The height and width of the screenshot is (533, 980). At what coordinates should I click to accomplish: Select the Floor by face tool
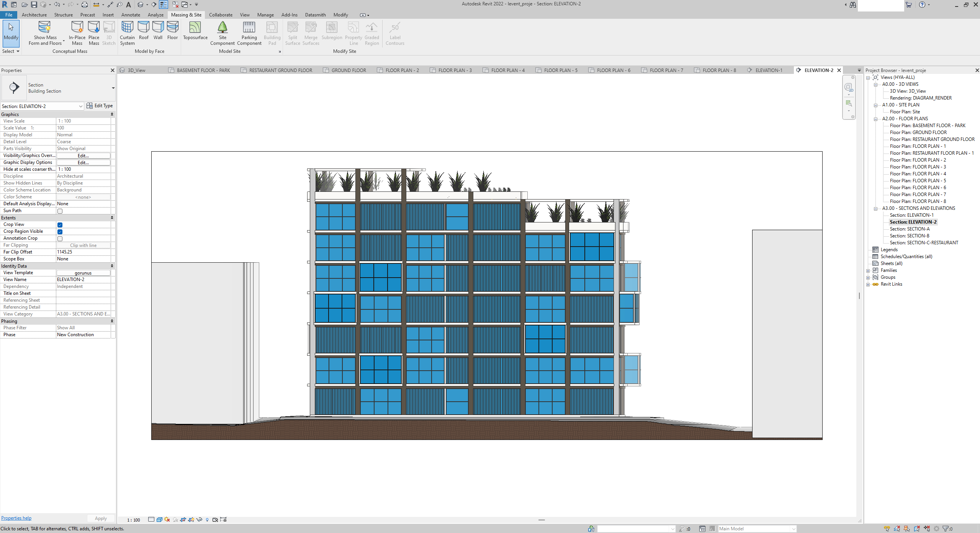tap(172, 31)
